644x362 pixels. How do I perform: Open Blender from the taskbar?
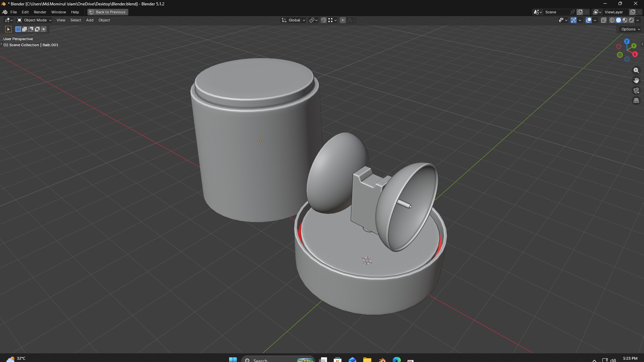(x=382, y=360)
